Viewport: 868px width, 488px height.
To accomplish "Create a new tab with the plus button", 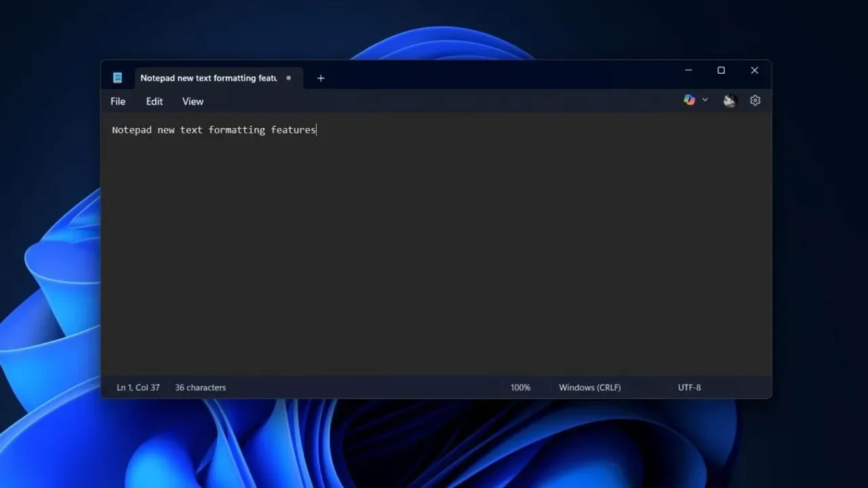I will point(320,78).
